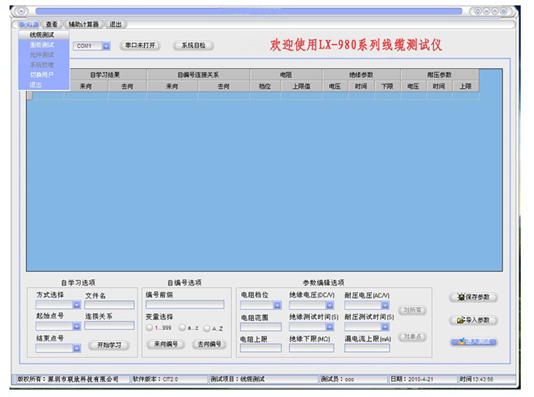Click the 来向 header under 自学习结果
Viewport: 534px width, 397px height.
tap(85, 86)
